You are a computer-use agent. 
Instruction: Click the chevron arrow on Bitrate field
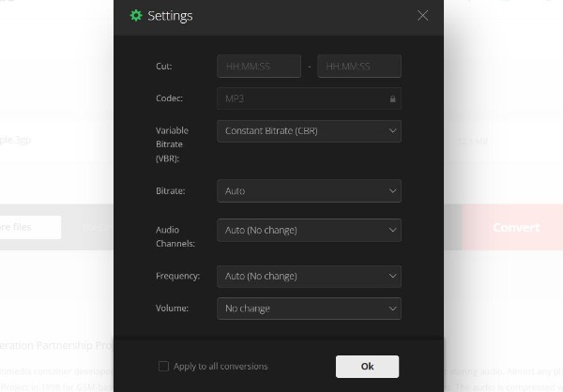tap(392, 191)
